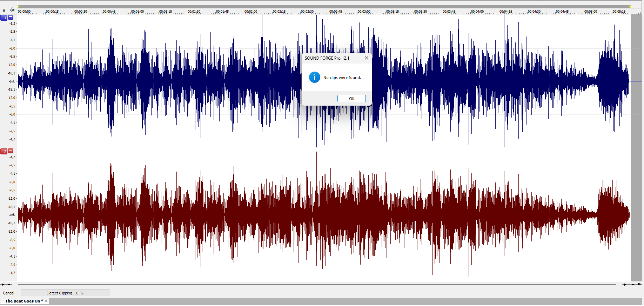
Task: Click time ruler at 00:01:00
Action: tap(137, 12)
